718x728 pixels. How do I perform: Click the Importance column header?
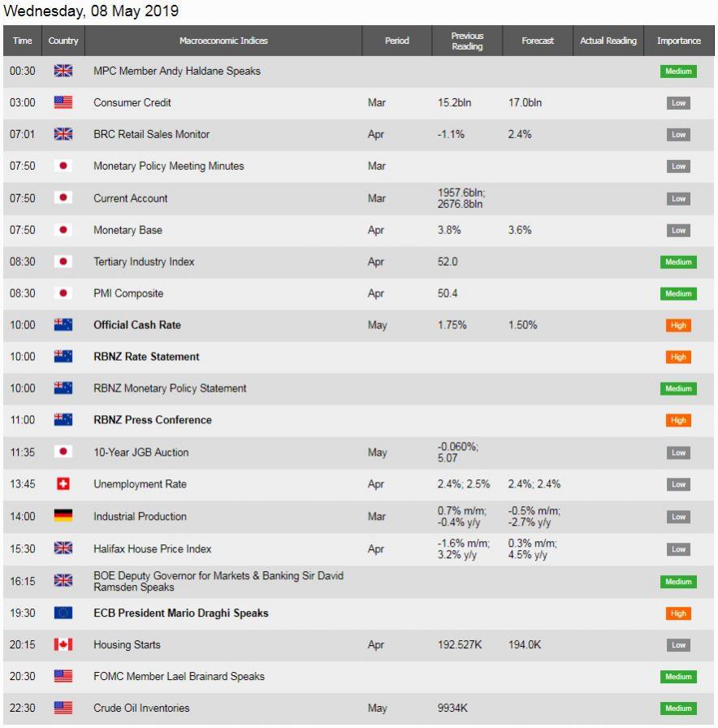pyautogui.click(x=678, y=41)
